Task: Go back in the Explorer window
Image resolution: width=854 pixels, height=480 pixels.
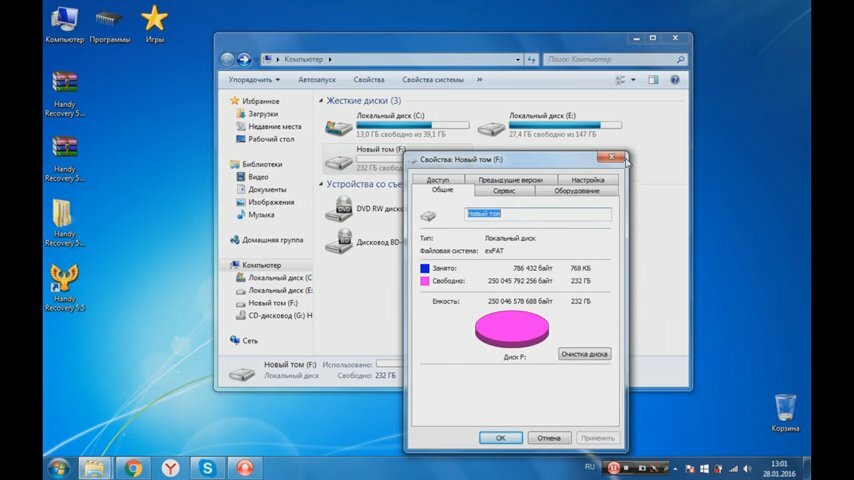Action: pos(227,59)
